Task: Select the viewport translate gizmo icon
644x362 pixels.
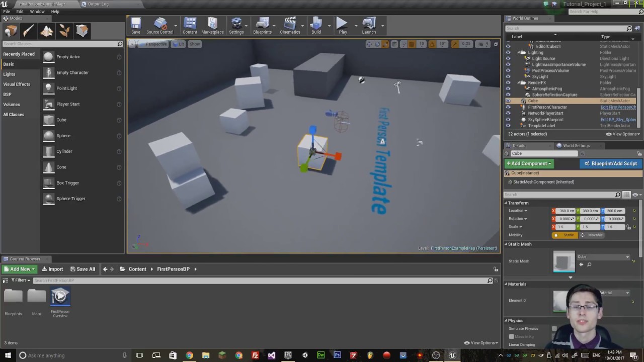Action: point(369,44)
